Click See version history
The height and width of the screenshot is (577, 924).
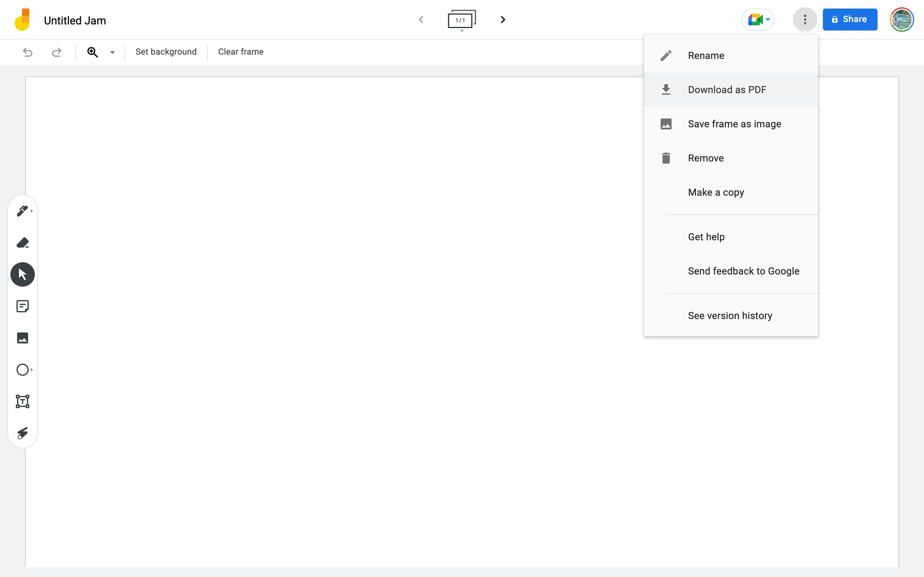[x=730, y=315]
